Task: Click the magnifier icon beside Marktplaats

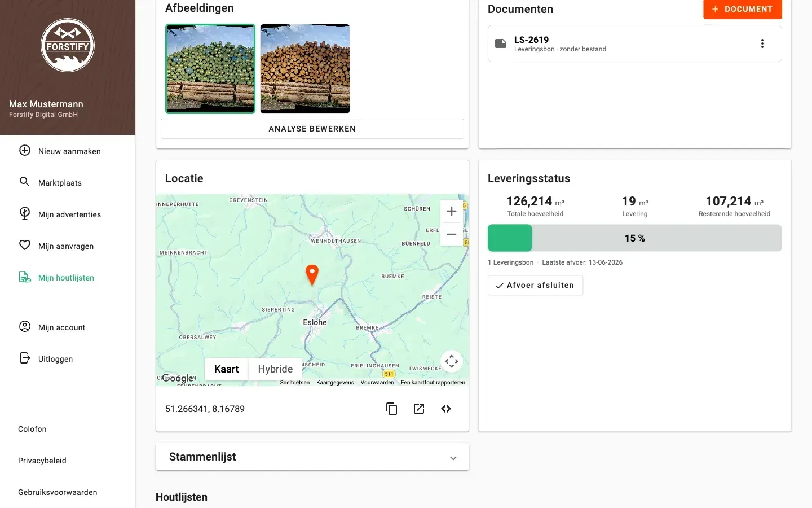Action: click(25, 182)
